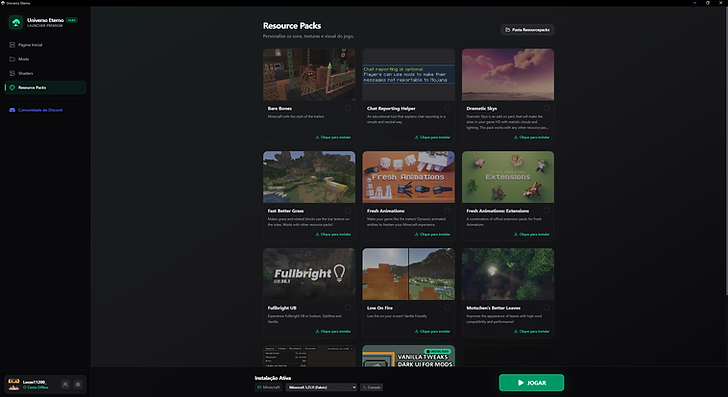The image size is (728, 397).
Task: Open the Dramatic Skys sunset thumbnail
Action: (508, 74)
